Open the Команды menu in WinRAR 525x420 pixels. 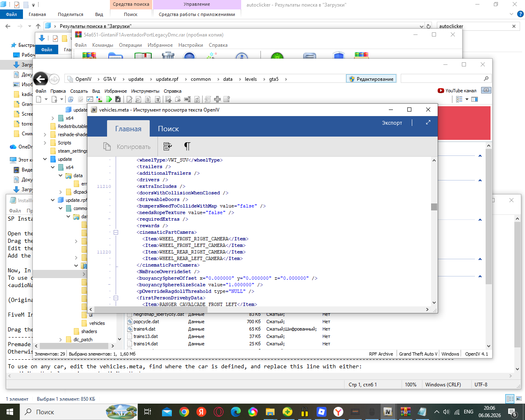point(103,45)
